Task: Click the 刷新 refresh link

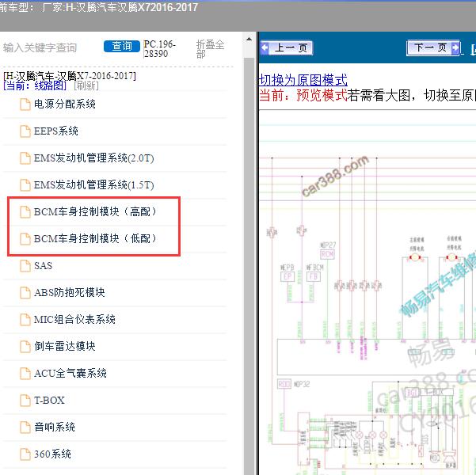Action: (x=86, y=85)
